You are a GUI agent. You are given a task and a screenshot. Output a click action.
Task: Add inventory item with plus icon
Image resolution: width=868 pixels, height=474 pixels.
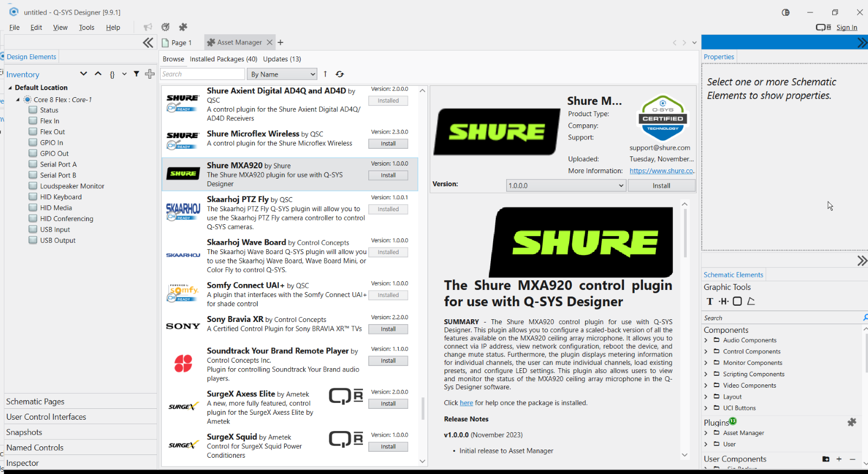pos(150,74)
